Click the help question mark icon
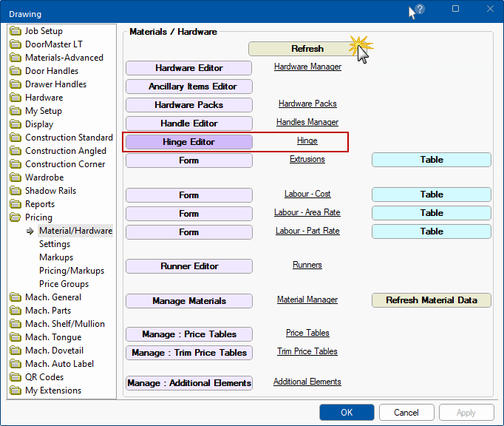Viewport: 504px width, 426px height. coord(420,9)
